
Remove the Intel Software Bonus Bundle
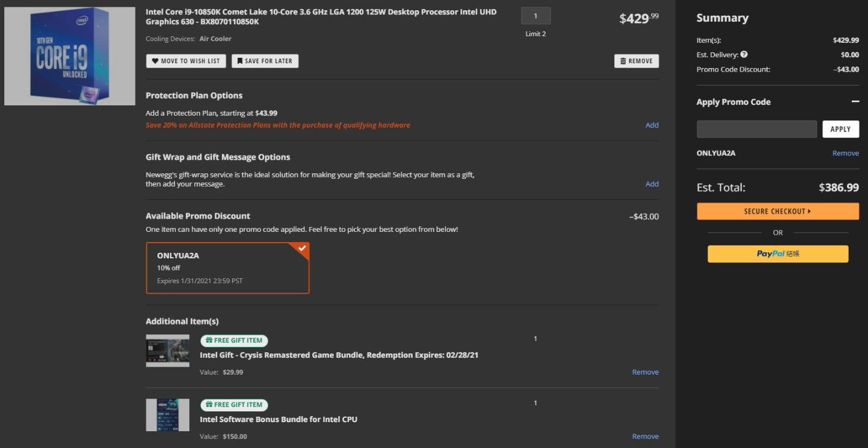click(x=646, y=437)
